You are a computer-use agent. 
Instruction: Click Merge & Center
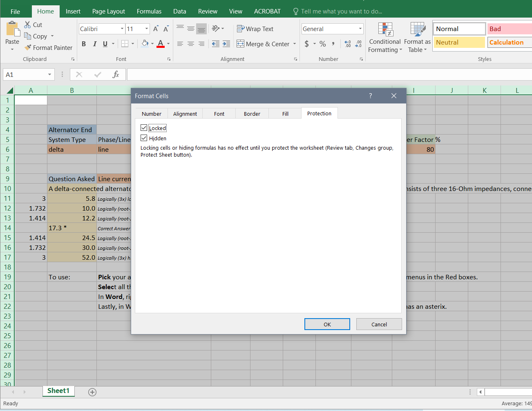pos(263,44)
